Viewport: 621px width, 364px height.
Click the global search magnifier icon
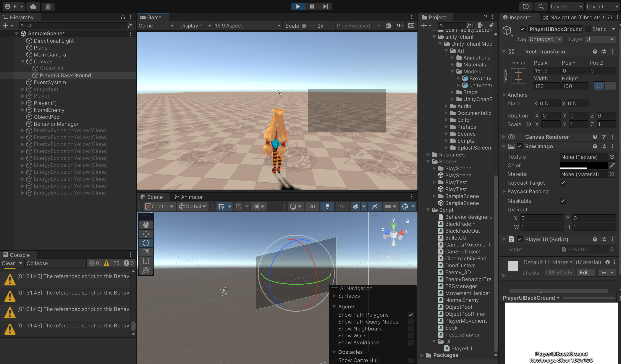point(541,7)
